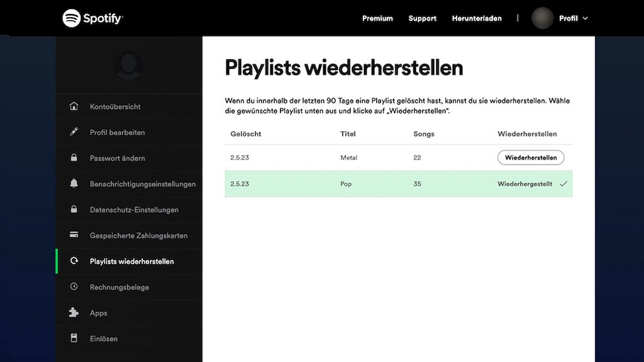Click the checkmark next to Wiederhergestellt

point(563,184)
